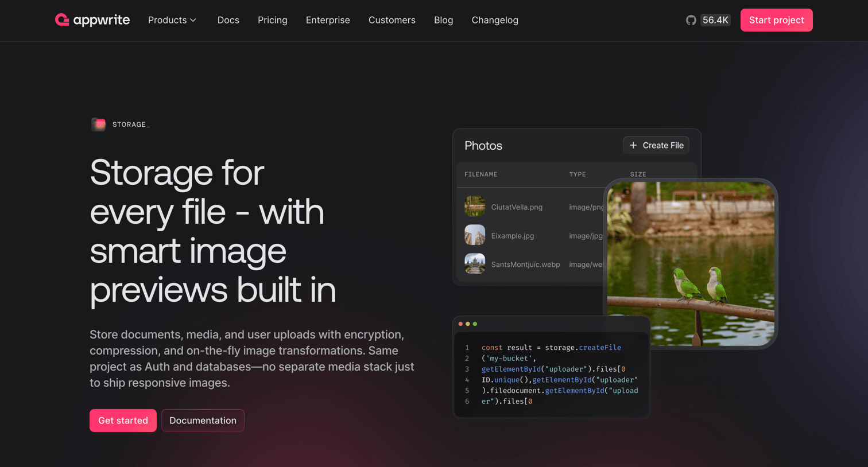Viewport: 868px width, 467px height.
Task: Click the Photos panel title
Action: [483, 146]
